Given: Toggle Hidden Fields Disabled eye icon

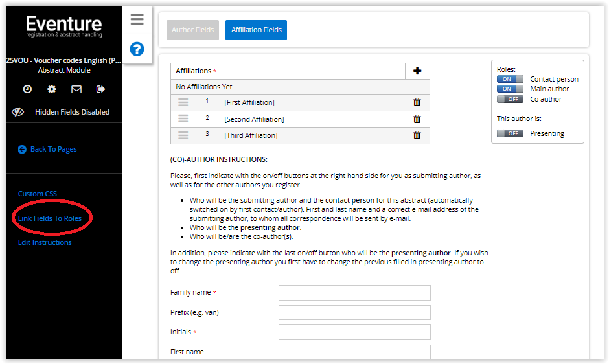Looking at the screenshot, I should coord(18,112).
